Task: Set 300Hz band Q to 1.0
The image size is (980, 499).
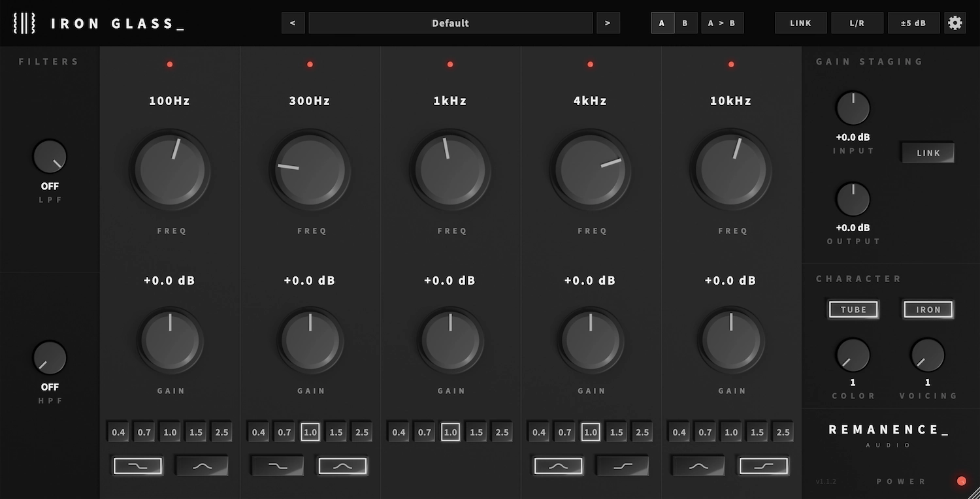Action: (310, 432)
